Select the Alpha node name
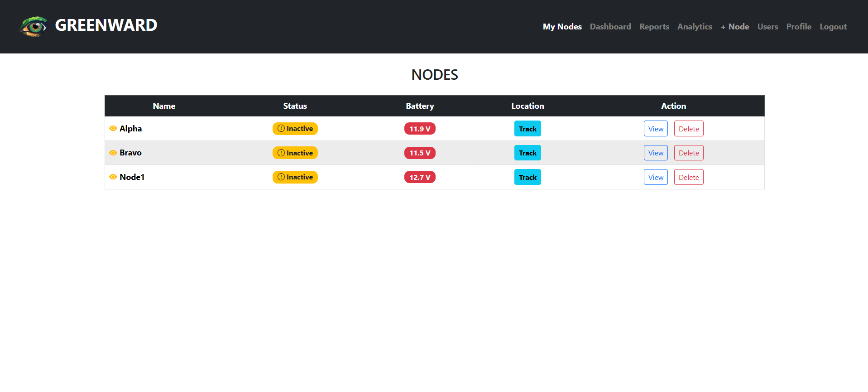 click(x=130, y=129)
